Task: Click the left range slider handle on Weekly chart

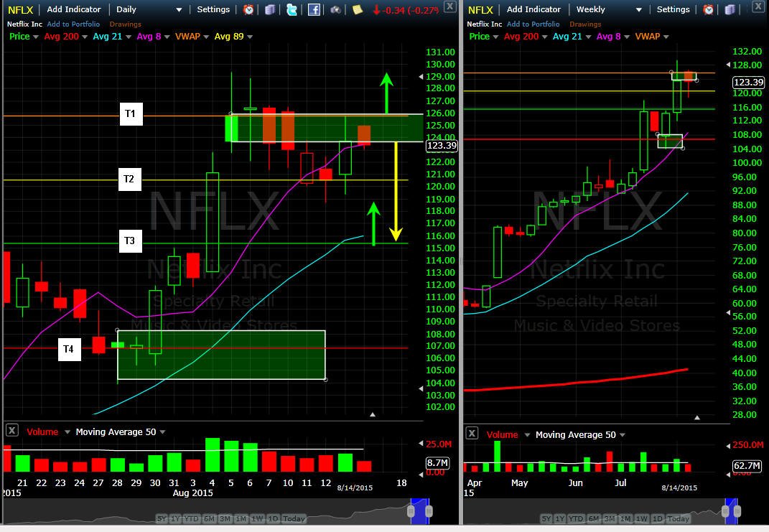Action: click(725, 511)
